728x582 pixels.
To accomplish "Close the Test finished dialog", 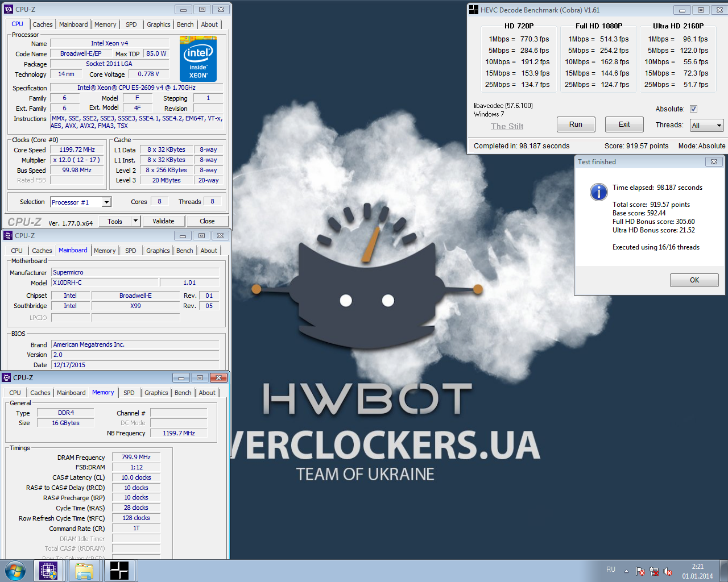I will point(714,162).
